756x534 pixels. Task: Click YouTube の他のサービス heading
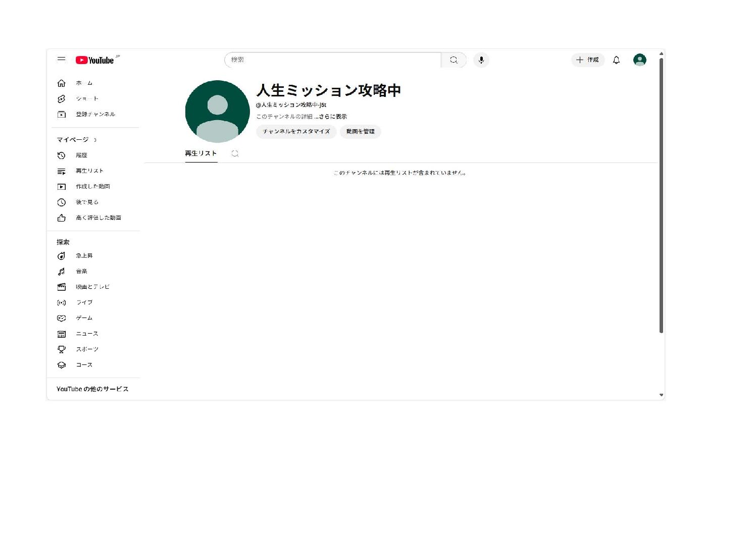click(92, 389)
